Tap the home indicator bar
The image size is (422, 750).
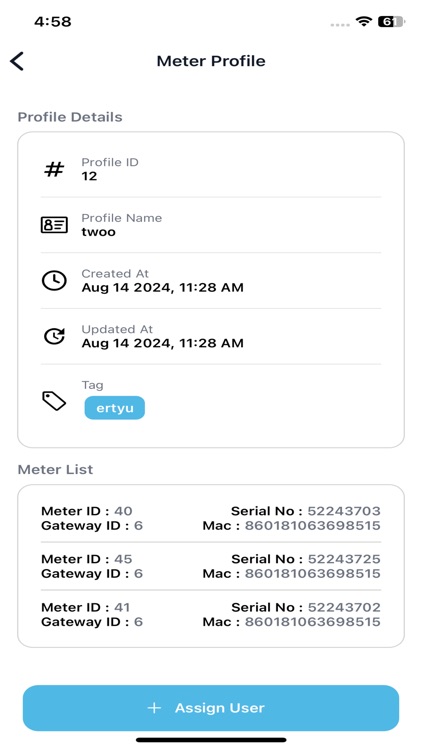211,740
